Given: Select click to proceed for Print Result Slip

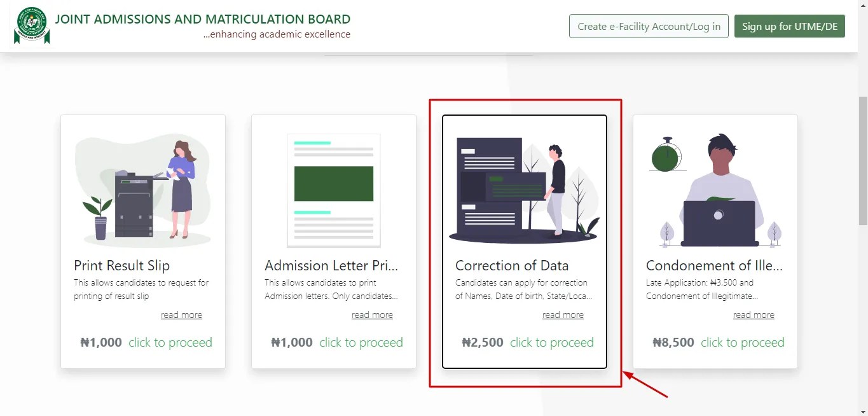Looking at the screenshot, I should pyautogui.click(x=170, y=342).
